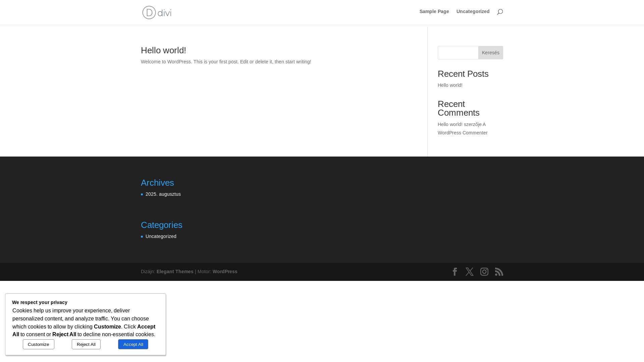Click the Recent Posts heading
The height and width of the screenshot is (362, 644).
[x=463, y=74]
